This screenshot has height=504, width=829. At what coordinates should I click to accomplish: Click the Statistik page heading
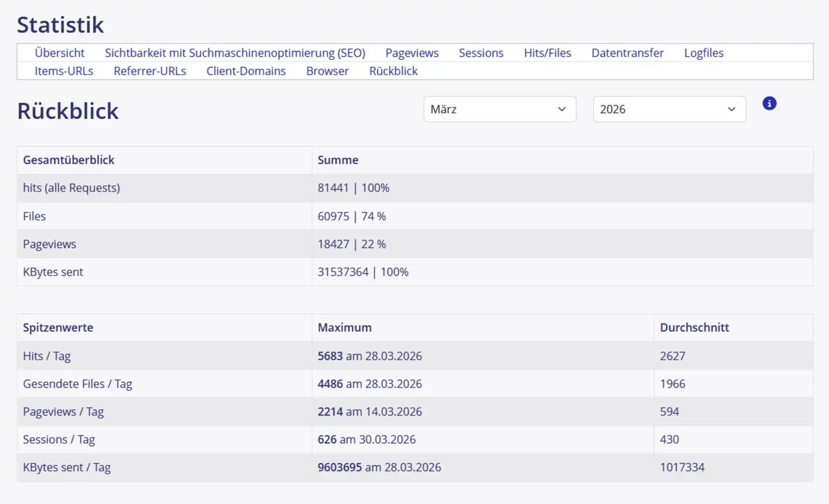[x=60, y=25]
